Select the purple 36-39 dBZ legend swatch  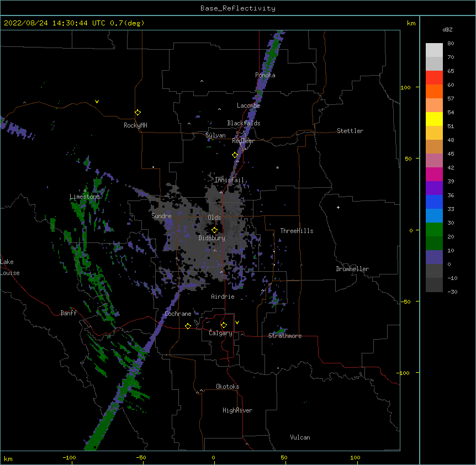(434, 188)
